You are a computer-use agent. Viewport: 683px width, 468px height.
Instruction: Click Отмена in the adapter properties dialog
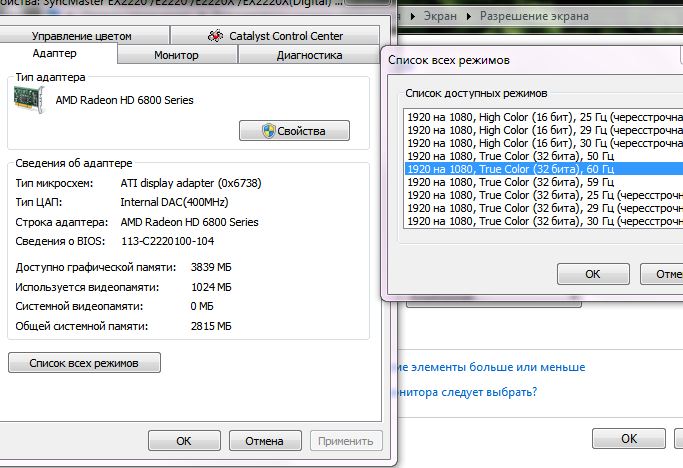click(265, 440)
